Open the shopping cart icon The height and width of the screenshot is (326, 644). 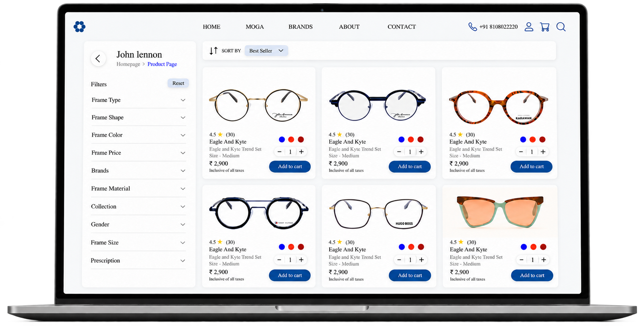coord(545,27)
